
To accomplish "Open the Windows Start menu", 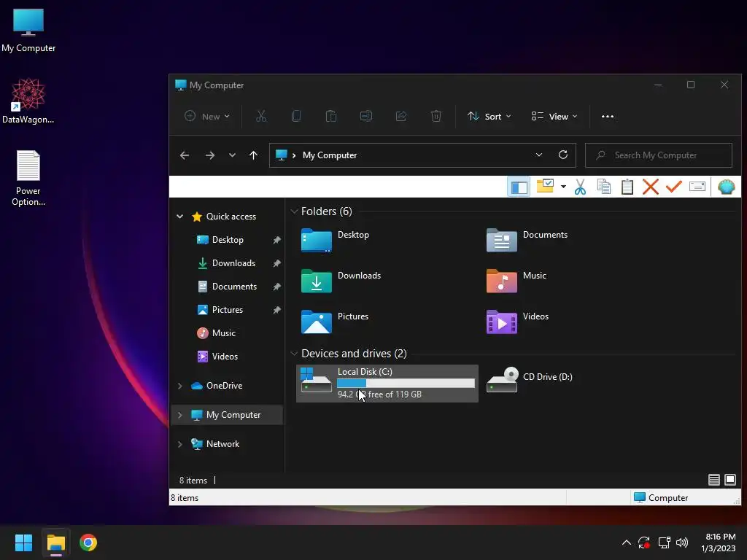I will (x=23, y=542).
